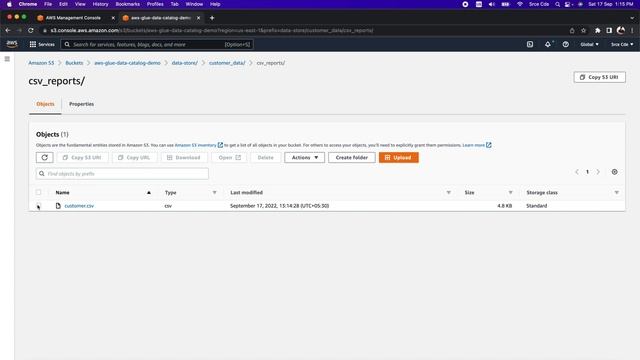The height and width of the screenshot is (360, 640).
Task: Open the Chrome extensions puzzle icon
Action: tap(598, 30)
